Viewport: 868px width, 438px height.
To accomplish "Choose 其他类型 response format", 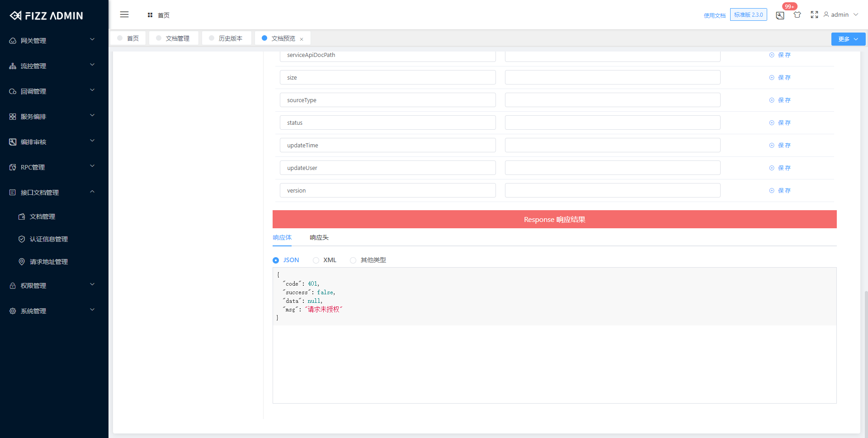I will [x=353, y=260].
